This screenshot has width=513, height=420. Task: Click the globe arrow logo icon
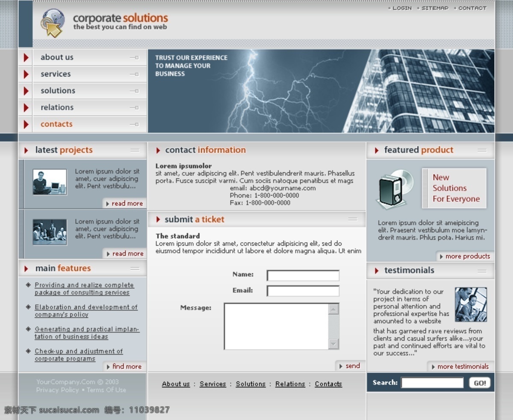[x=53, y=23]
